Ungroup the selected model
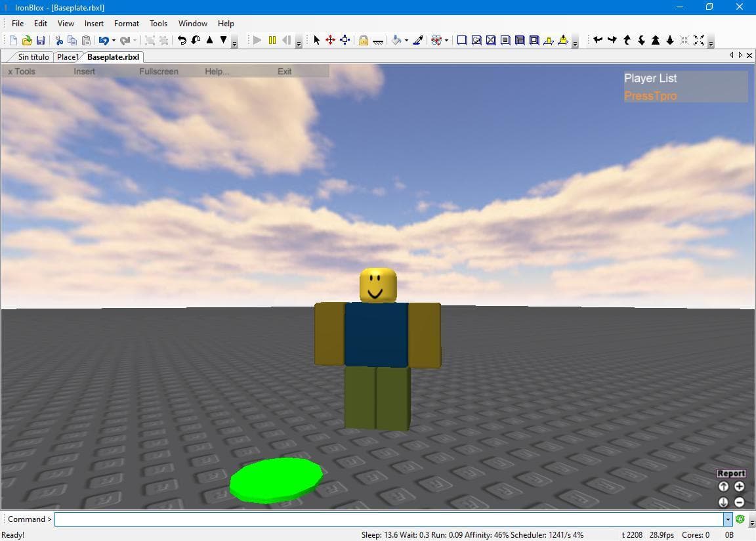The width and height of the screenshot is (756, 541). coord(164,41)
